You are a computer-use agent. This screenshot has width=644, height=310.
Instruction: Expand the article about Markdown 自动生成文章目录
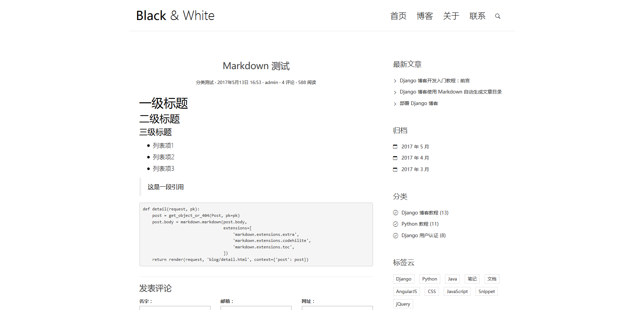(451, 92)
